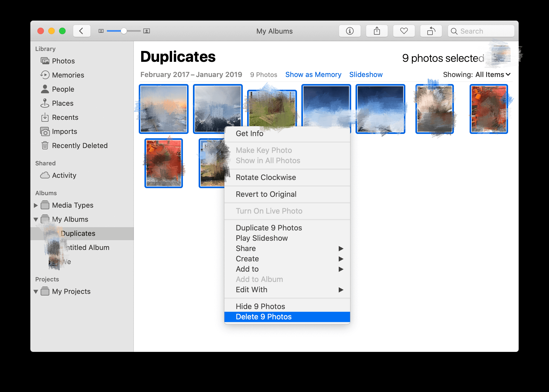Click Slideshow button
The height and width of the screenshot is (392, 549).
coord(366,75)
